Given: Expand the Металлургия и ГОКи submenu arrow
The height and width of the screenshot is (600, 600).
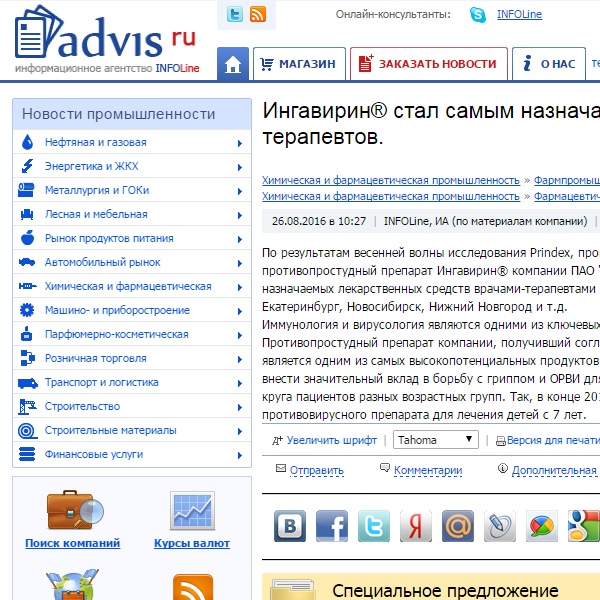Looking at the screenshot, I should coord(240,191).
